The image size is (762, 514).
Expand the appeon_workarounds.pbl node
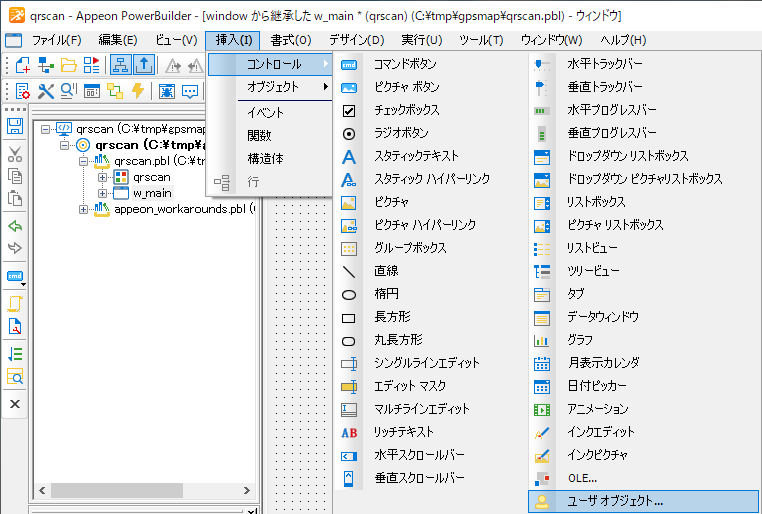(83, 209)
